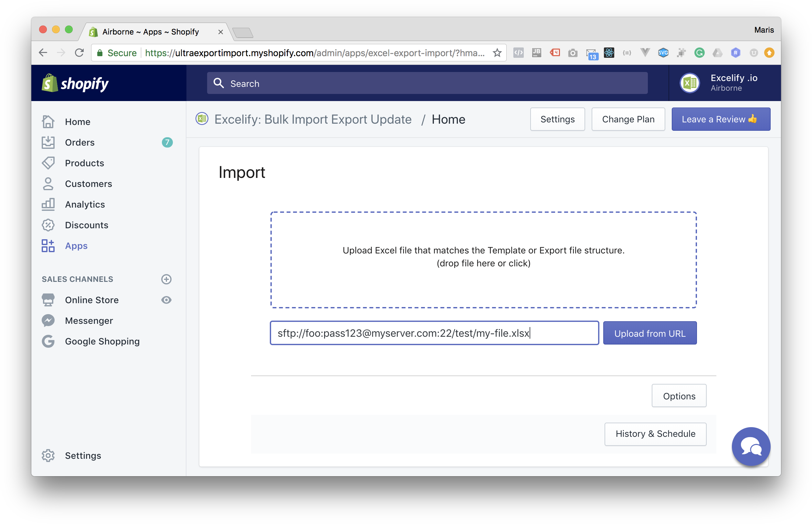Click the React DevTools extension icon
812x524 pixels.
609,52
